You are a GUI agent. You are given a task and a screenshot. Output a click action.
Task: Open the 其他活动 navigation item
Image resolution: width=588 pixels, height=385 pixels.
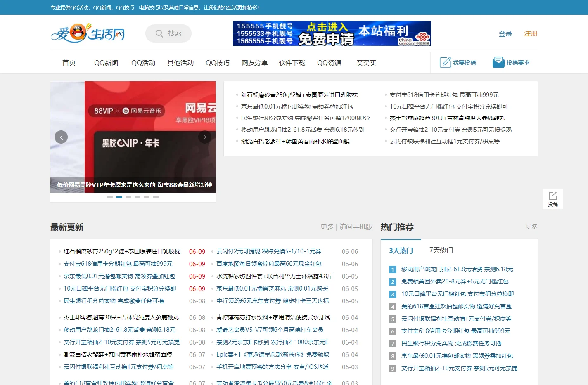[180, 63]
